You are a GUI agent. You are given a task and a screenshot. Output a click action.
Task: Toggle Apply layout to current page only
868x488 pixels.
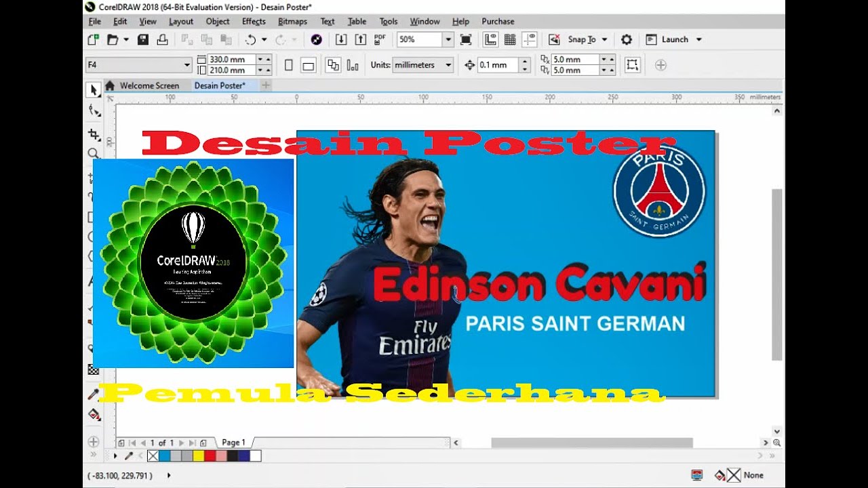[353, 65]
